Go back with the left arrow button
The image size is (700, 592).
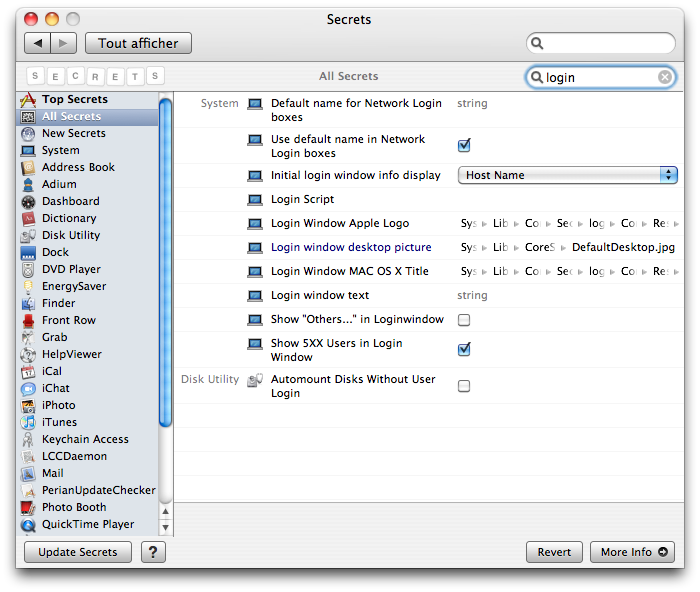38,43
